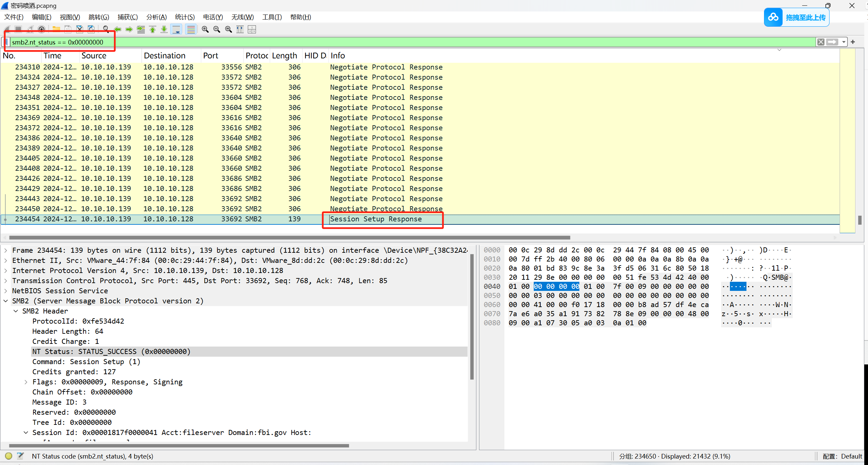Toggle packet colorization rules button
868x465 pixels.
[191, 30]
